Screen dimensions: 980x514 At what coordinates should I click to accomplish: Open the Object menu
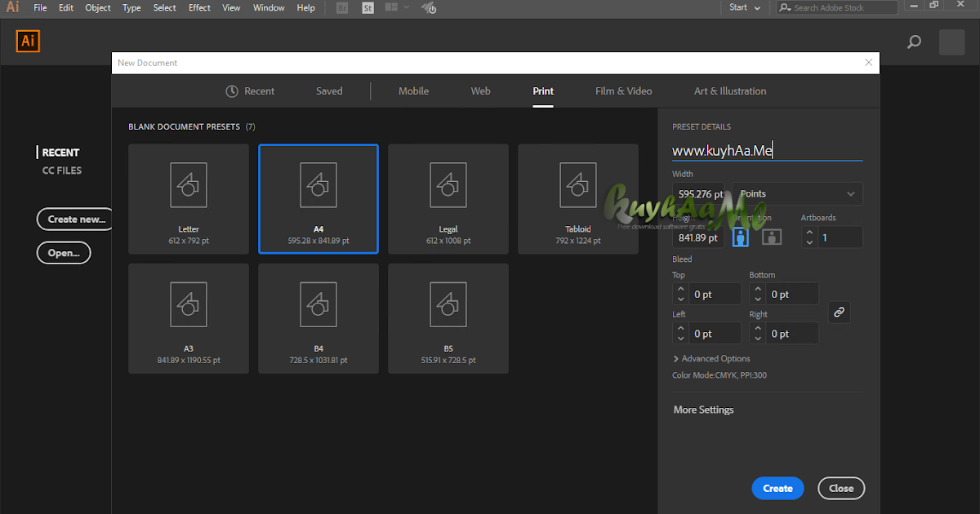98,8
